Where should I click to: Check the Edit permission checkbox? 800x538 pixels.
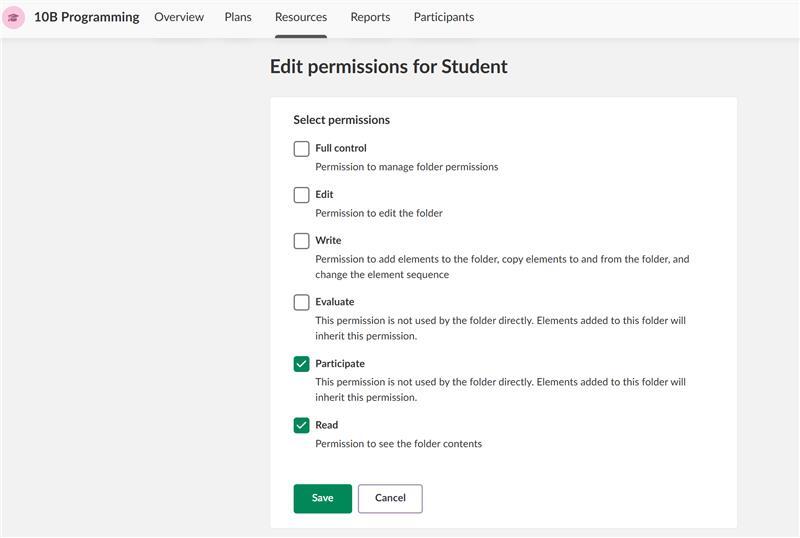point(301,195)
